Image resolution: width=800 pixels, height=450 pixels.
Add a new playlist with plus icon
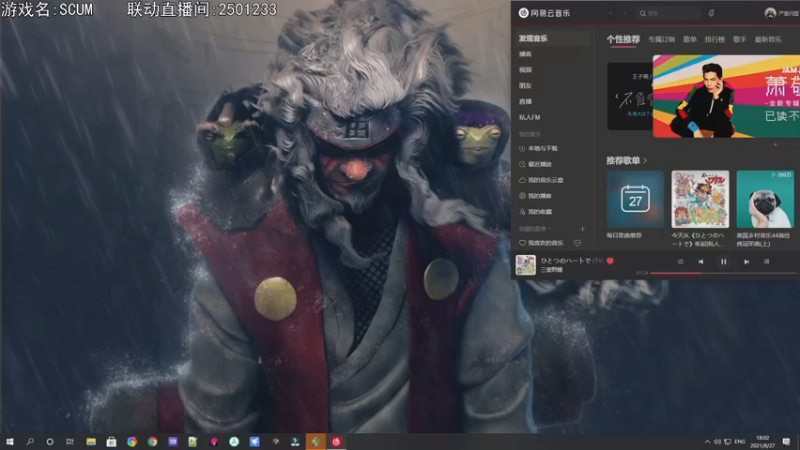click(582, 229)
